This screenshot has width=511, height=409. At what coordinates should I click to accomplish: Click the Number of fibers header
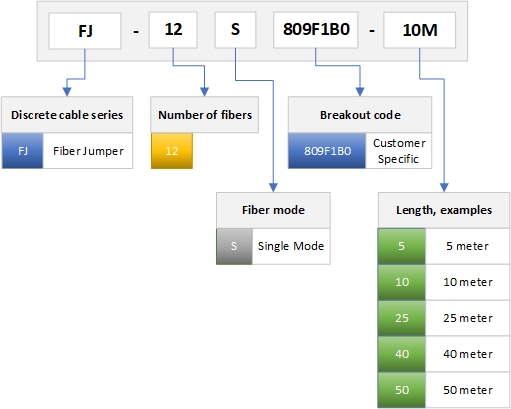tap(204, 115)
